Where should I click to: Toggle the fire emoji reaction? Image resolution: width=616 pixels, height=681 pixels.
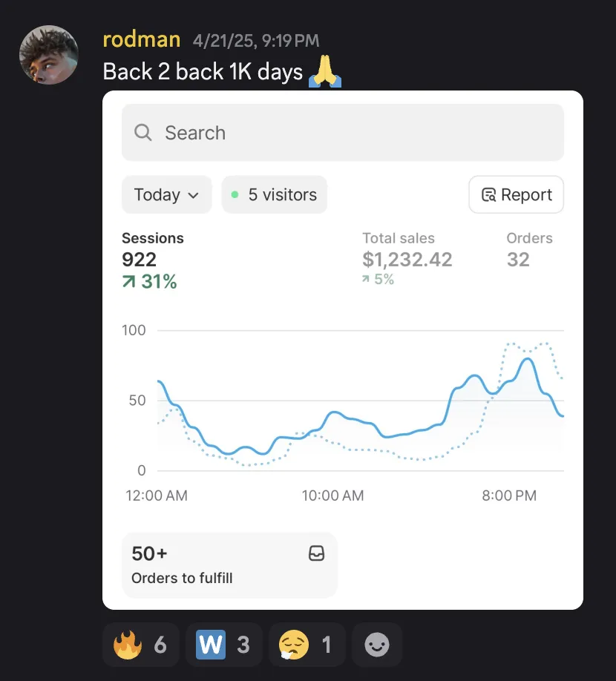[x=140, y=645]
